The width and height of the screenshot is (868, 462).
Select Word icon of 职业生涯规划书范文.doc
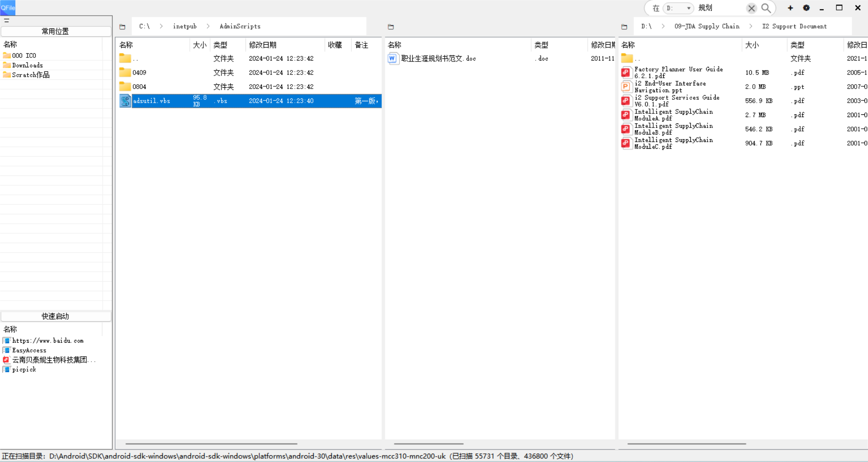click(x=392, y=58)
